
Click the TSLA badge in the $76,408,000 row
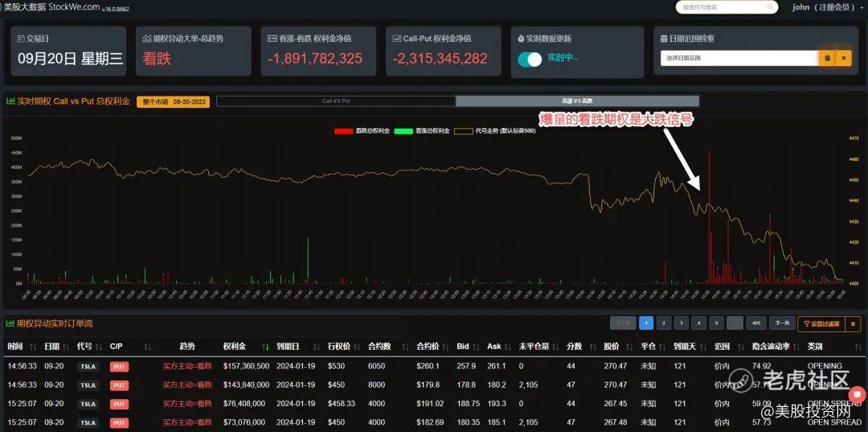click(x=88, y=404)
